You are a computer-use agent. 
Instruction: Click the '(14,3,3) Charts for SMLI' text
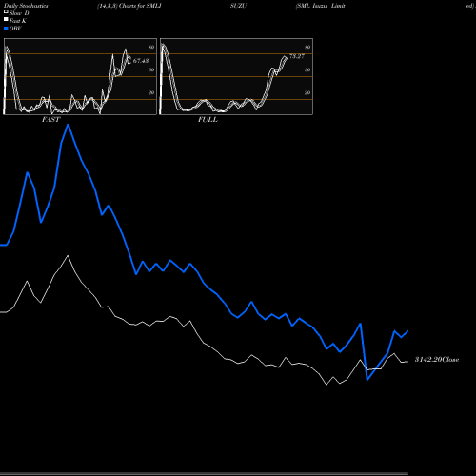129,6
